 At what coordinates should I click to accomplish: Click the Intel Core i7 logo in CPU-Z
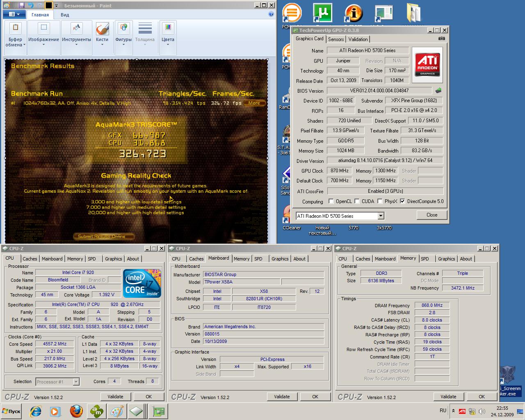[142, 283]
